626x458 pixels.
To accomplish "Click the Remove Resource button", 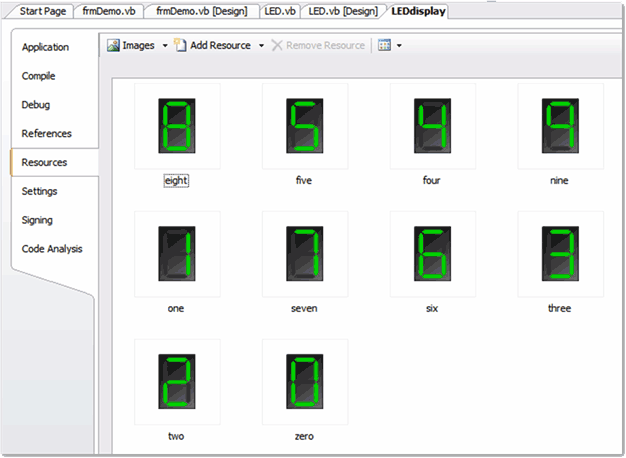I will coord(318,46).
